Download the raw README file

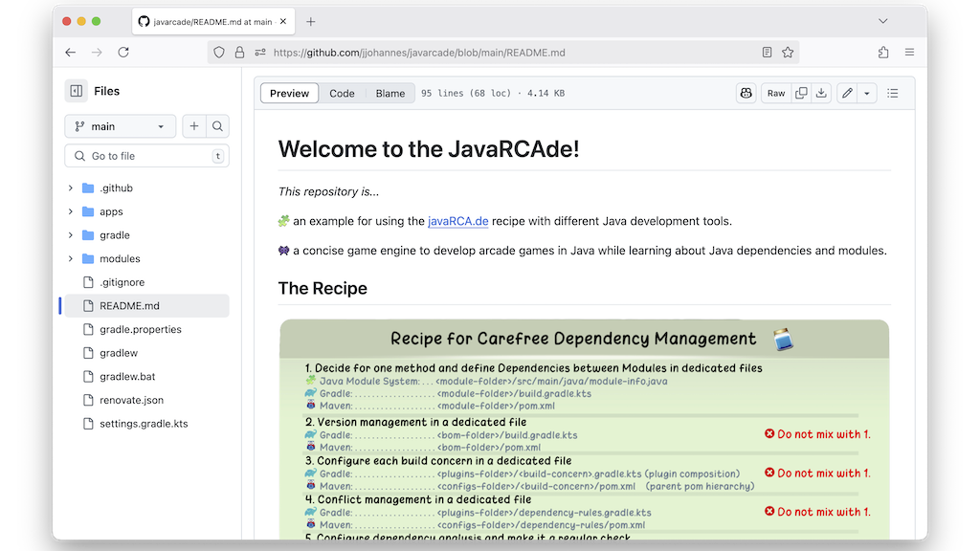[x=822, y=93]
